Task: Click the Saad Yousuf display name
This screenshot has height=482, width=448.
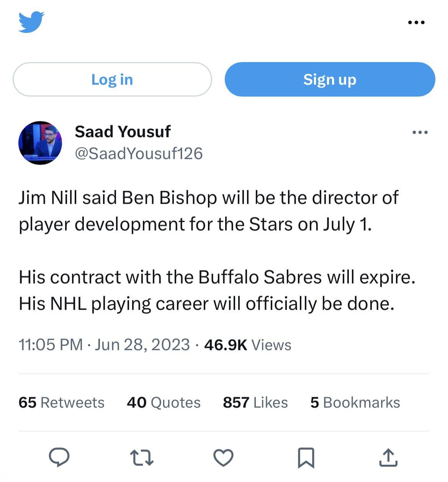Action: (x=123, y=131)
